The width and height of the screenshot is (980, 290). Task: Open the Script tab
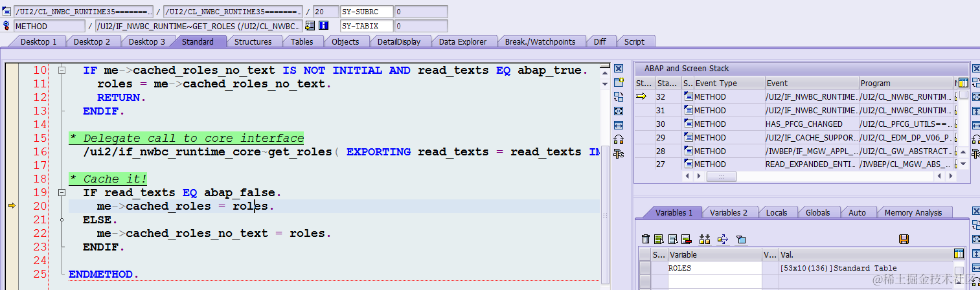(634, 41)
